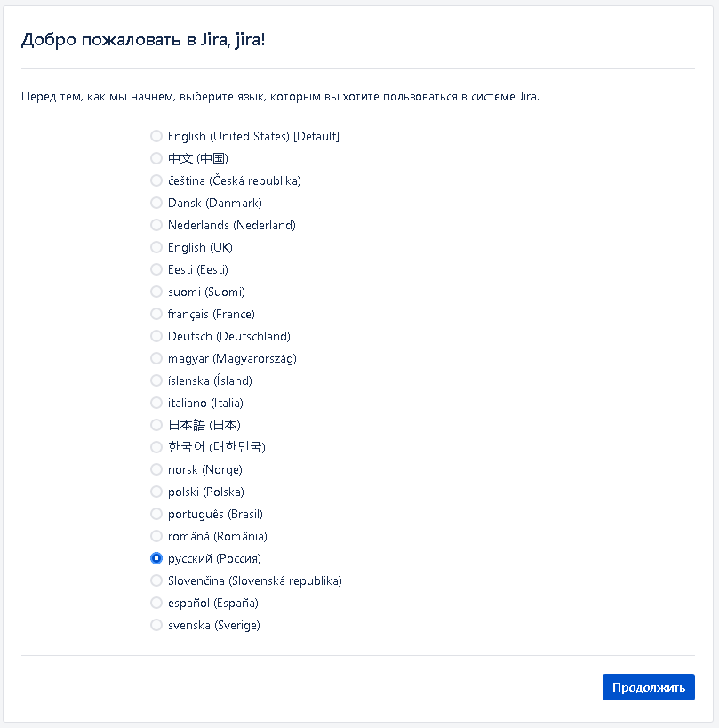This screenshot has height=728, width=719.
Task: Choose español (España) radio button
Action: click(156, 603)
